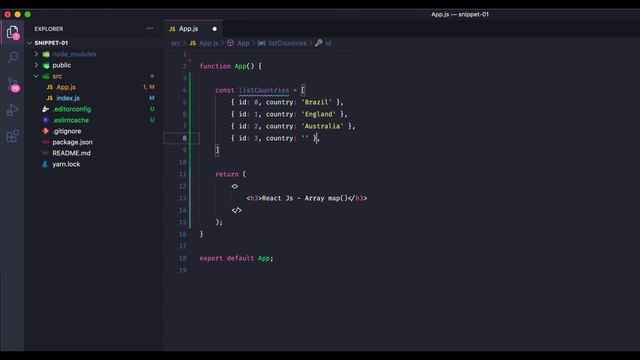
Task: Click the listCountries variable icon in breadcrumb
Action: pyautogui.click(x=261, y=43)
